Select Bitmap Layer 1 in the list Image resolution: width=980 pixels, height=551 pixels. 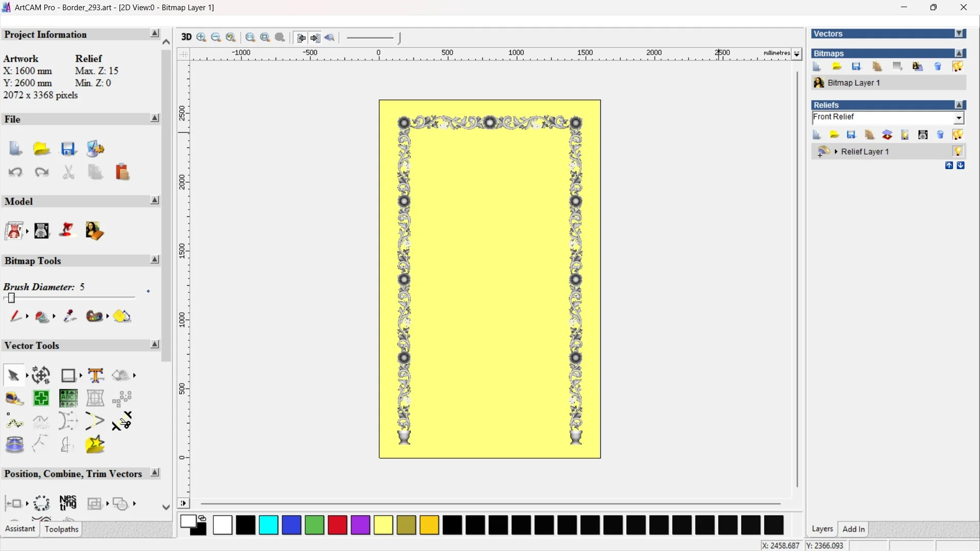coord(853,83)
